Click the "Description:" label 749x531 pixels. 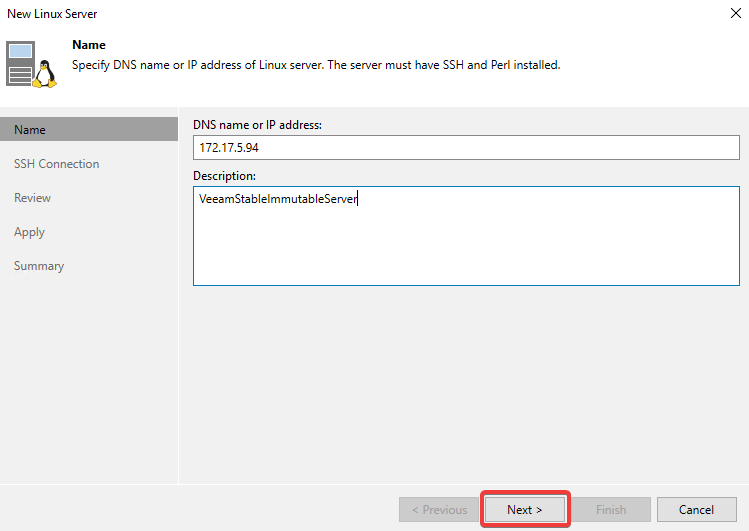point(226,175)
